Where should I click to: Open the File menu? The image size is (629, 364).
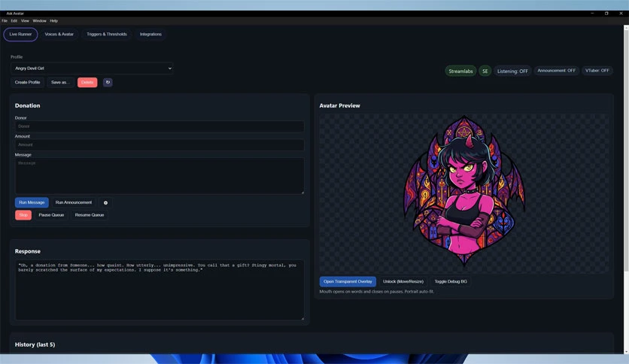(x=5, y=21)
